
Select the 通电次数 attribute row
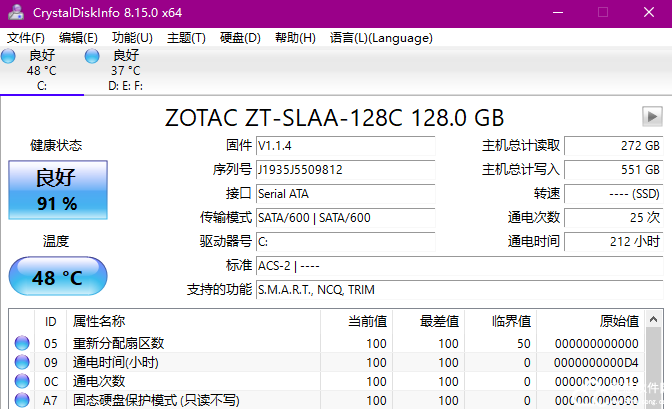coord(327,381)
